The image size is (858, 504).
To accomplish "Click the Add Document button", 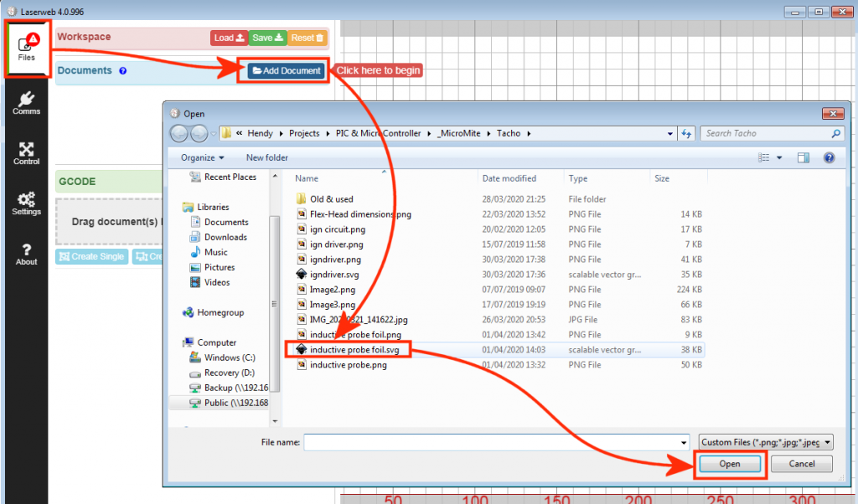I will click(x=287, y=71).
